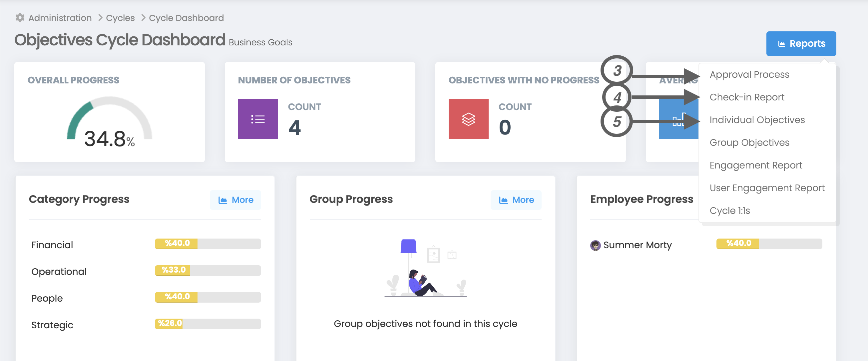Open the Reports dropdown button
This screenshot has height=361, width=868.
pos(801,44)
